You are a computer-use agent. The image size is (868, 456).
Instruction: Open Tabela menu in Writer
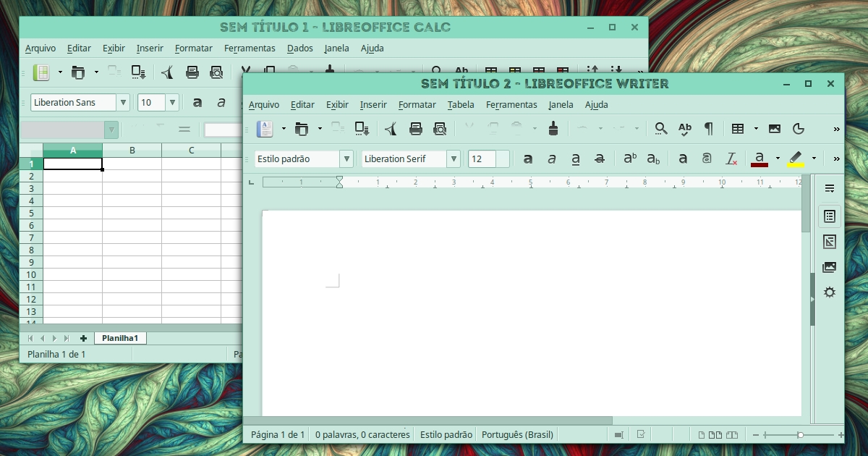(x=461, y=104)
